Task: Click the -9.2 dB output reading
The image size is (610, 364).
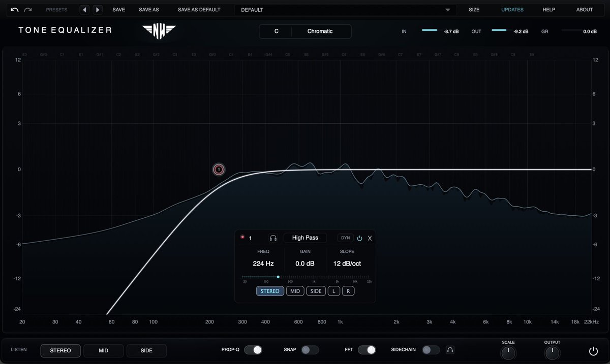Action: pyautogui.click(x=521, y=31)
